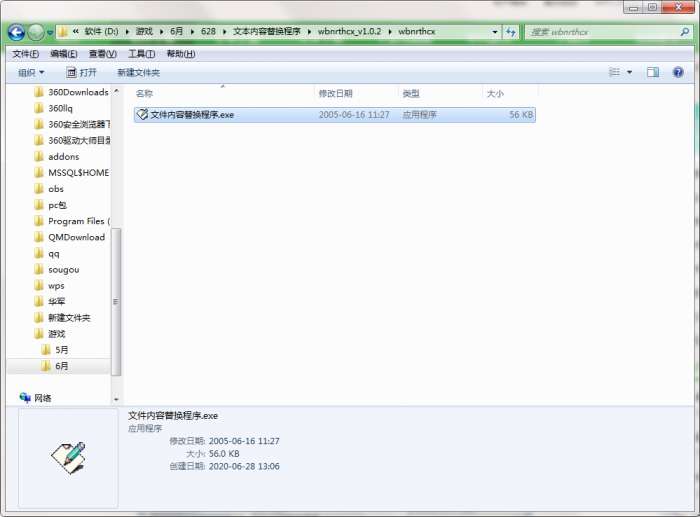Open wps folder in tree
The width and height of the screenshot is (700, 517).
[x=56, y=286]
